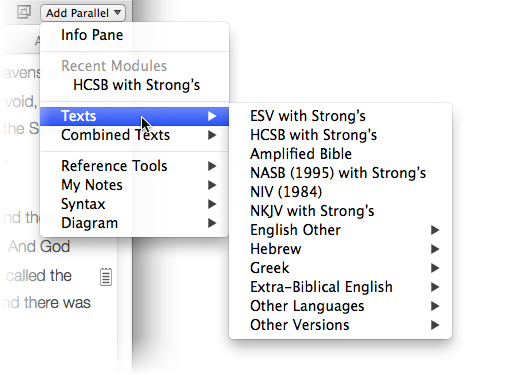The width and height of the screenshot is (510, 375).
Task: Expand English Other submenu
Action: pyautogui.click(x=341, y=230)
